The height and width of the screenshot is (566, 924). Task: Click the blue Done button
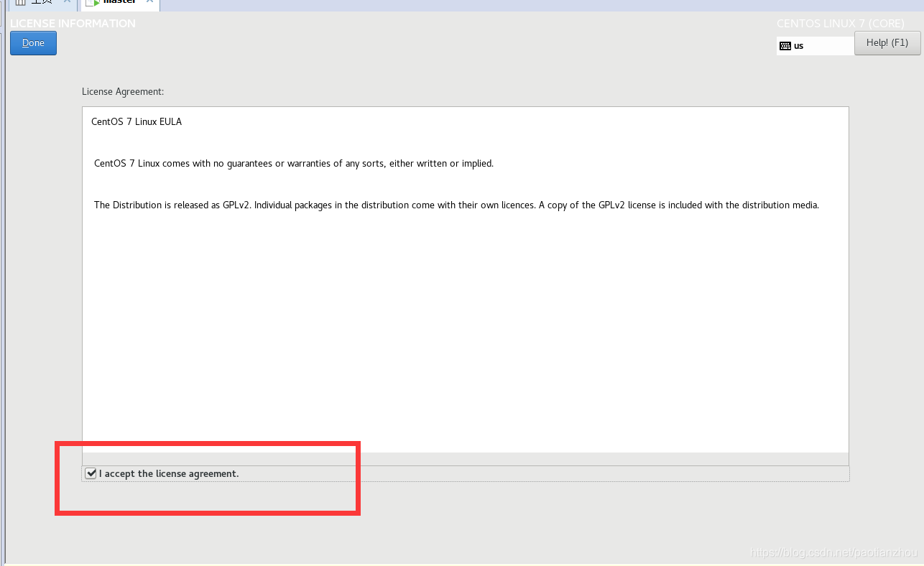33,43
